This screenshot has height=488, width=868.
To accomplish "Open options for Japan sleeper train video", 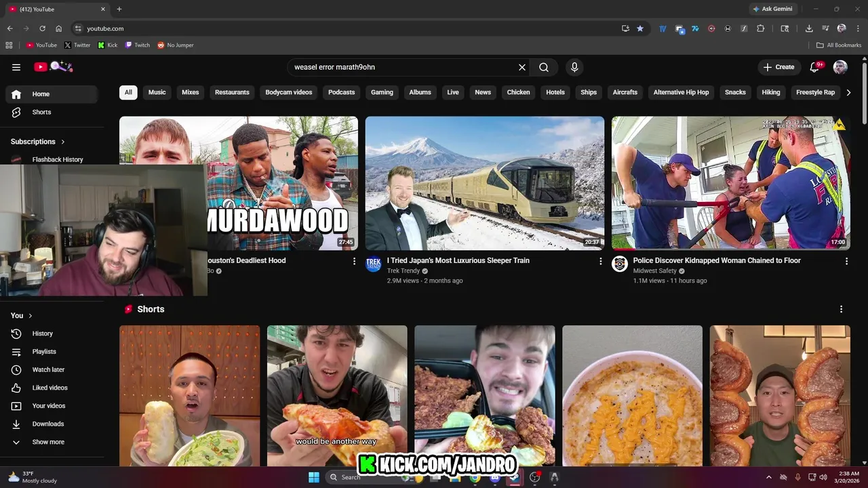I will [x=600, y=261].
